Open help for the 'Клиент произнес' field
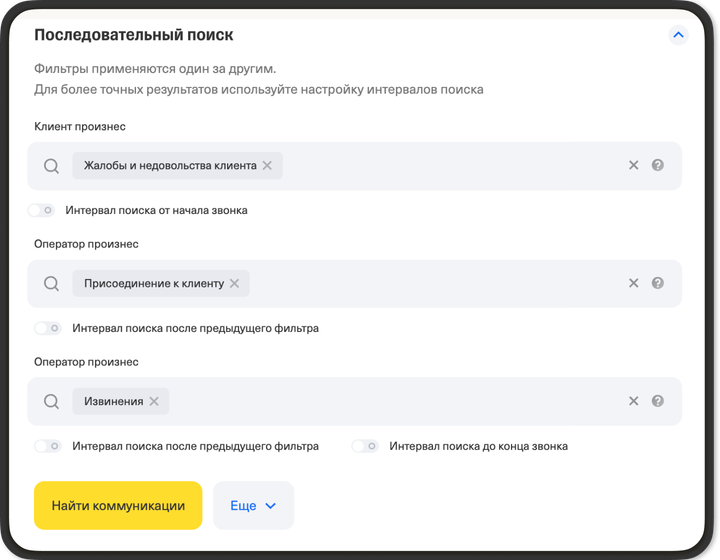The image size is (720, 560). [658, 166]
